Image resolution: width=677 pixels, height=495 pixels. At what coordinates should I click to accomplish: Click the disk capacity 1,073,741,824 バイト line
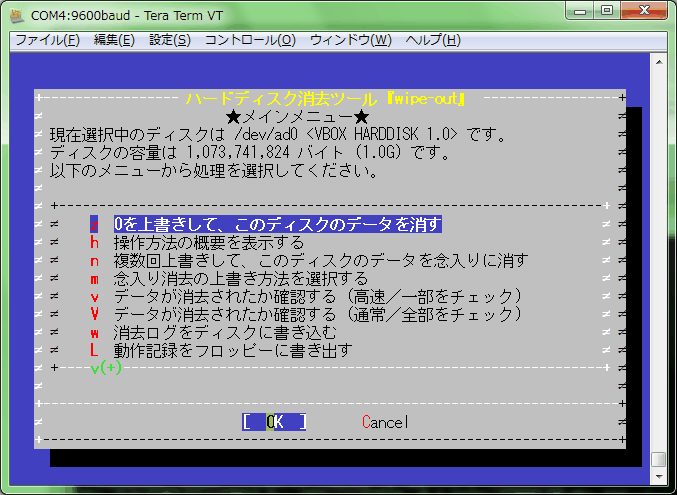[x=250, y=152]
